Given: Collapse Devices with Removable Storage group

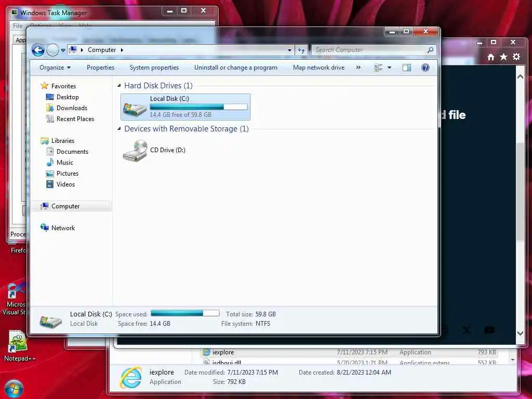Looking at the screenshot, I should 119,129.
